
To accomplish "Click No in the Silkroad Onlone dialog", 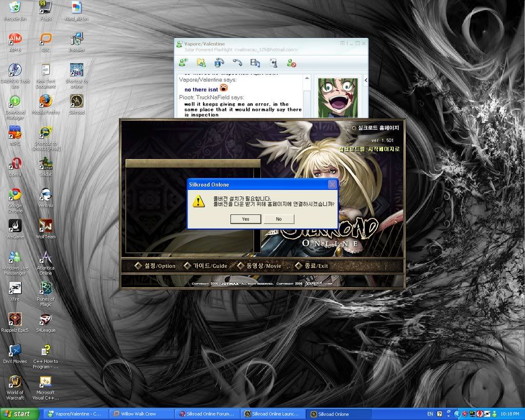I will (x=279, y=219).
